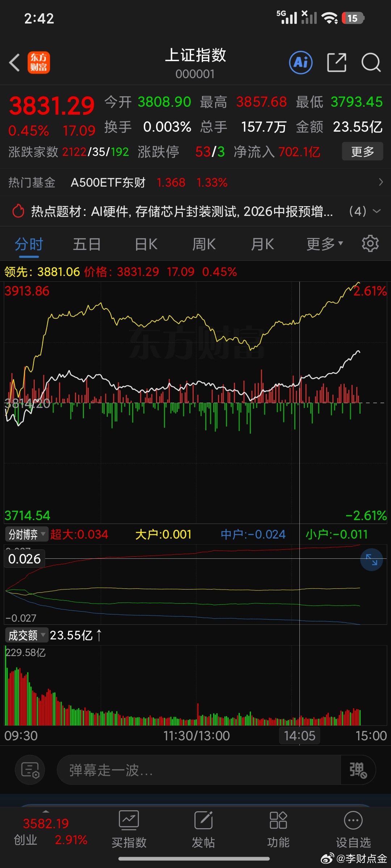Switch to the 五日 tab
391x868 pixels.
[87, 244]
